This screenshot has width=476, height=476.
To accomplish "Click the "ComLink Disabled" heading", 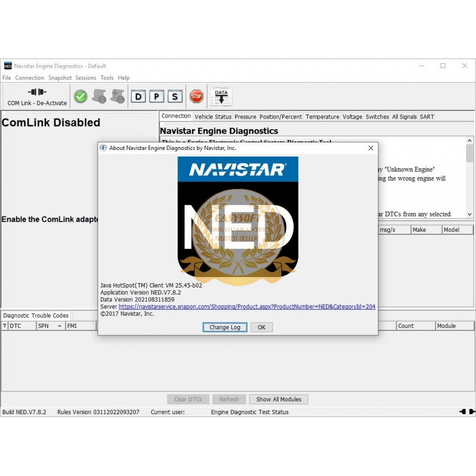I will click(51, 122).
